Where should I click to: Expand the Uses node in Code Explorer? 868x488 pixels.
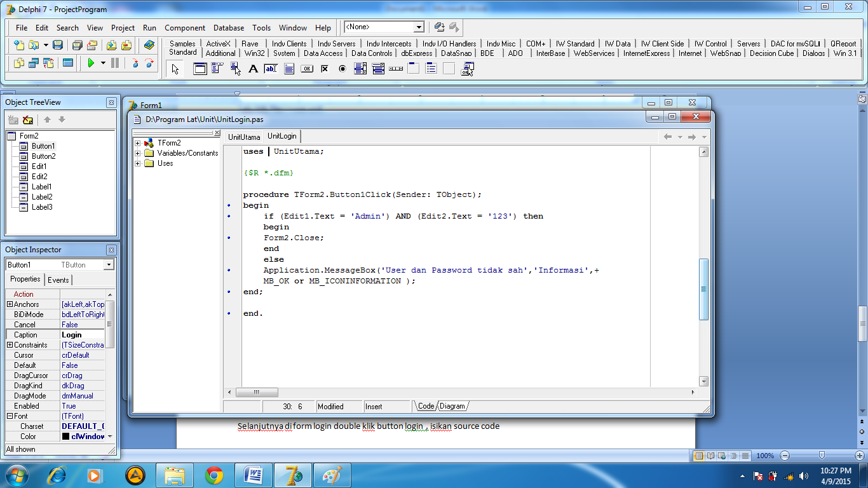pyautogui.click(x=138, y=163)
